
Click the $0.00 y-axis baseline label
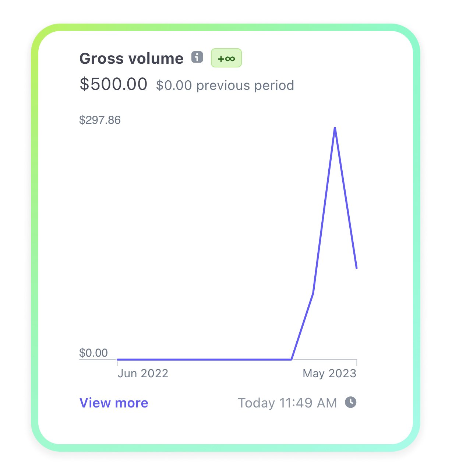coord(93,353)
